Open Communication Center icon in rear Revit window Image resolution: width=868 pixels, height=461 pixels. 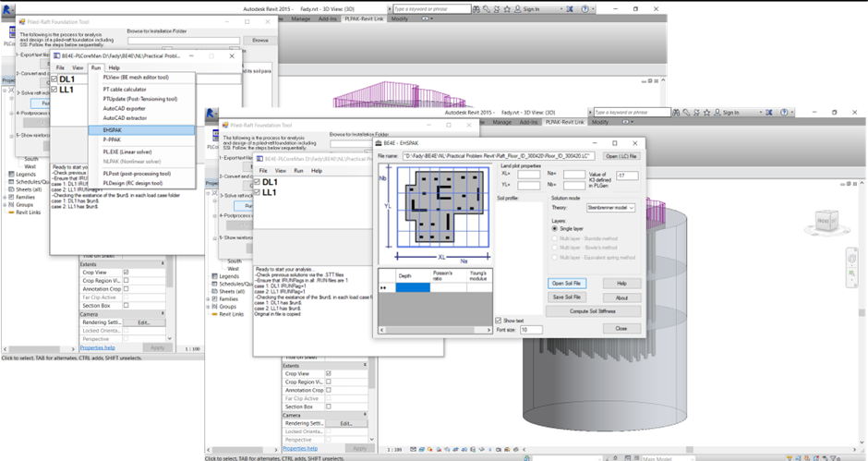(x=497, y=9)
